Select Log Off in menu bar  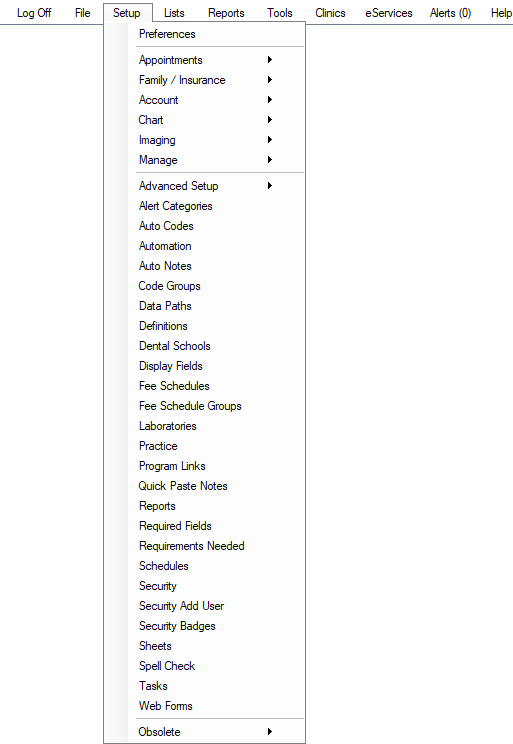click(34, 13)
